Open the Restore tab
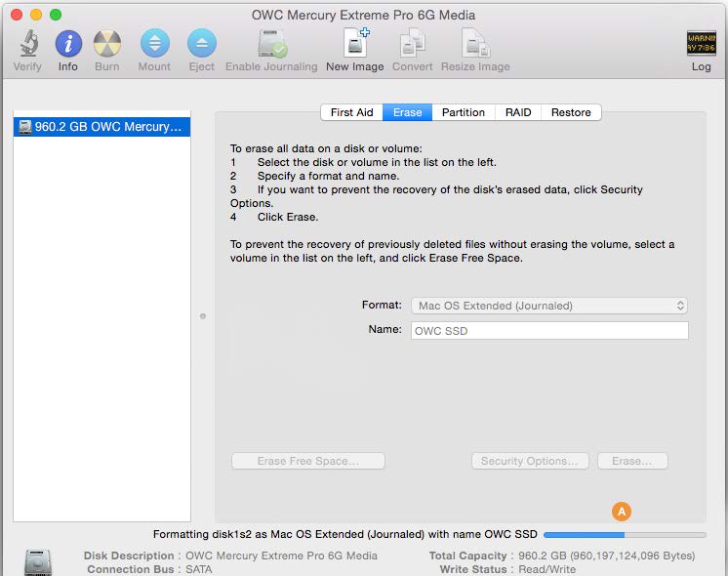 (571, 112)
